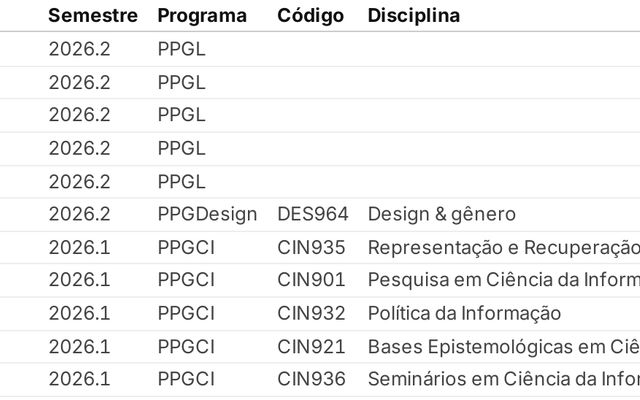The width and height of the screenshot is (640, 400).
Task: Click the 2026.1 semester cell for CIN935
Action: (x=80, y=247)
